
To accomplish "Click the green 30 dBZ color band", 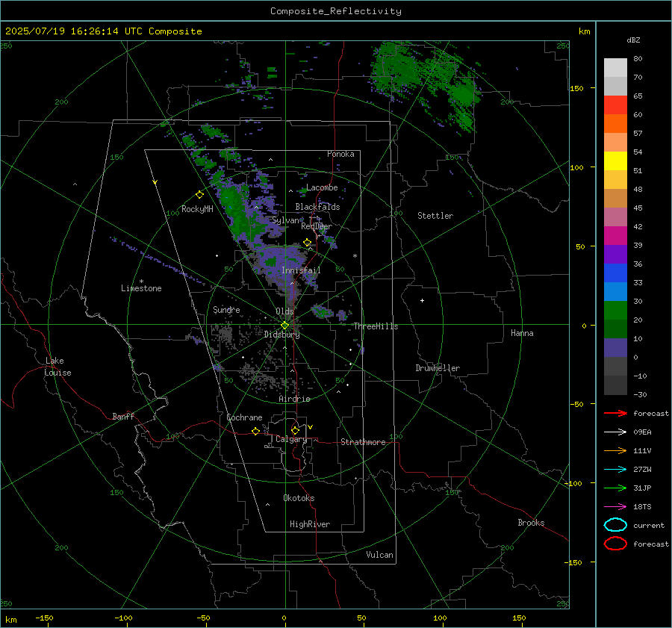I will point(615,311).
